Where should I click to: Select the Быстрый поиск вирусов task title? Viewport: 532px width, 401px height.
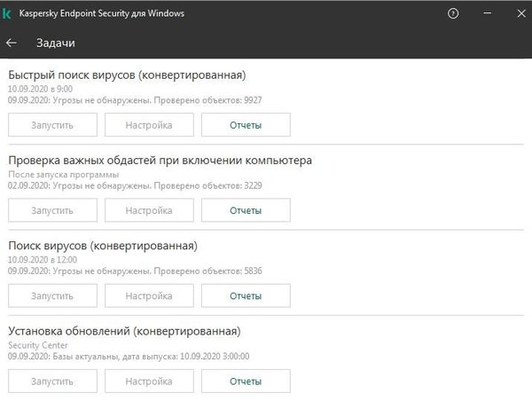tap(127, 75)
